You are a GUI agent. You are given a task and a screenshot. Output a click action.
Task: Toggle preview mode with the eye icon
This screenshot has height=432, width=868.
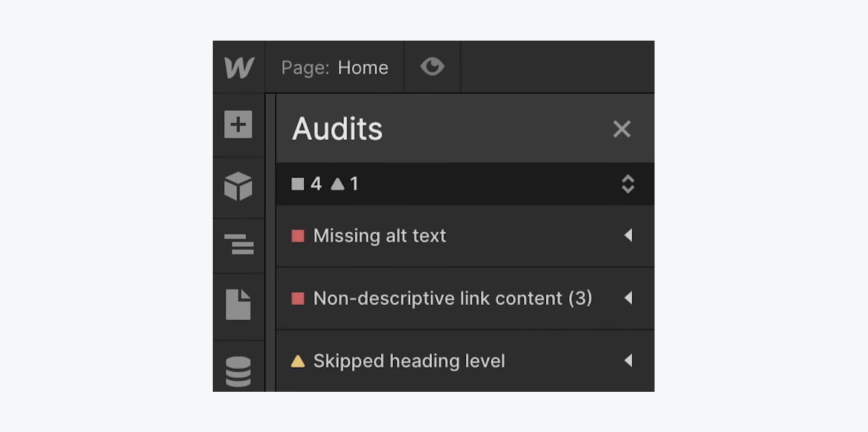click(432, 67)
